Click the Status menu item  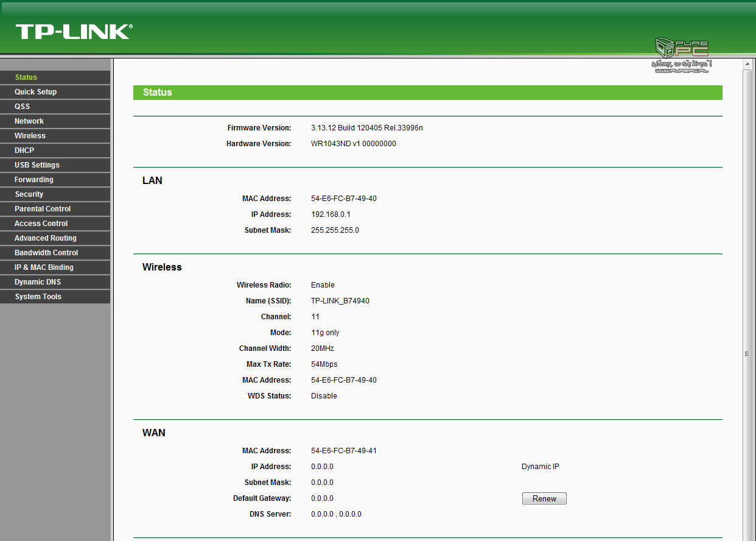coord(26,77)
